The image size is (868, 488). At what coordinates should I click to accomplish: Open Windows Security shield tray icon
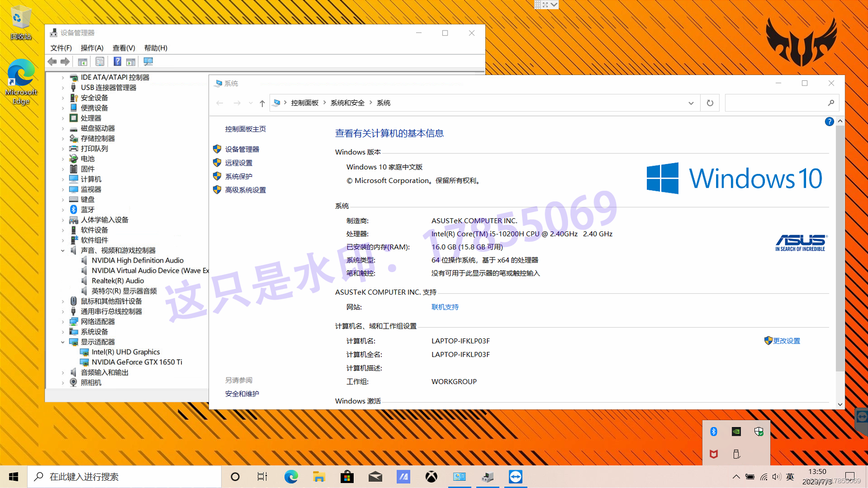tap(759, 431)
